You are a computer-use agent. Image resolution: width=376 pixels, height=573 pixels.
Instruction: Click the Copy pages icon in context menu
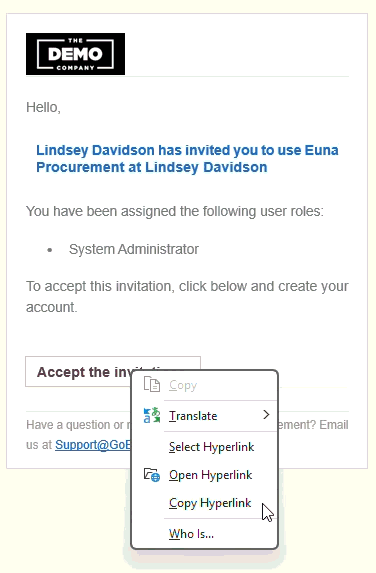tap(152, 385)
